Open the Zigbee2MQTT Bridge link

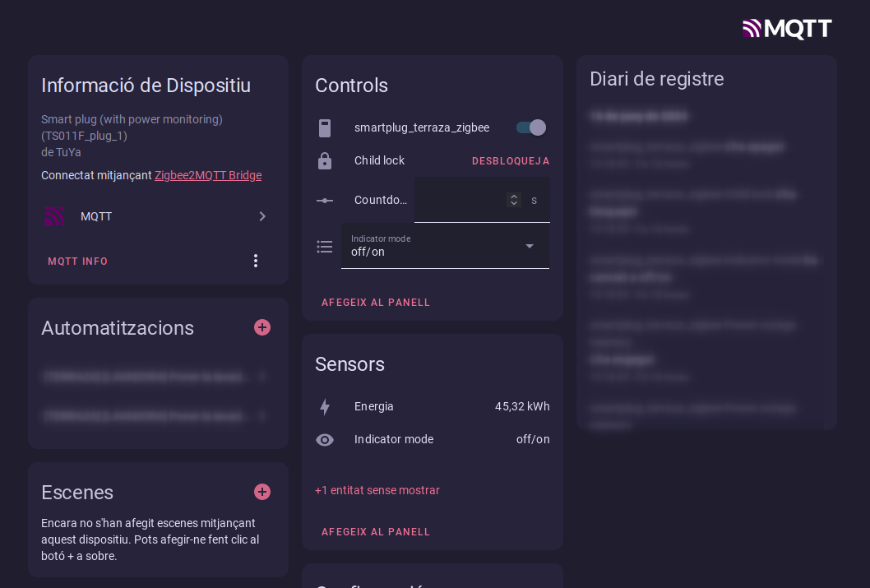(208, 175)
